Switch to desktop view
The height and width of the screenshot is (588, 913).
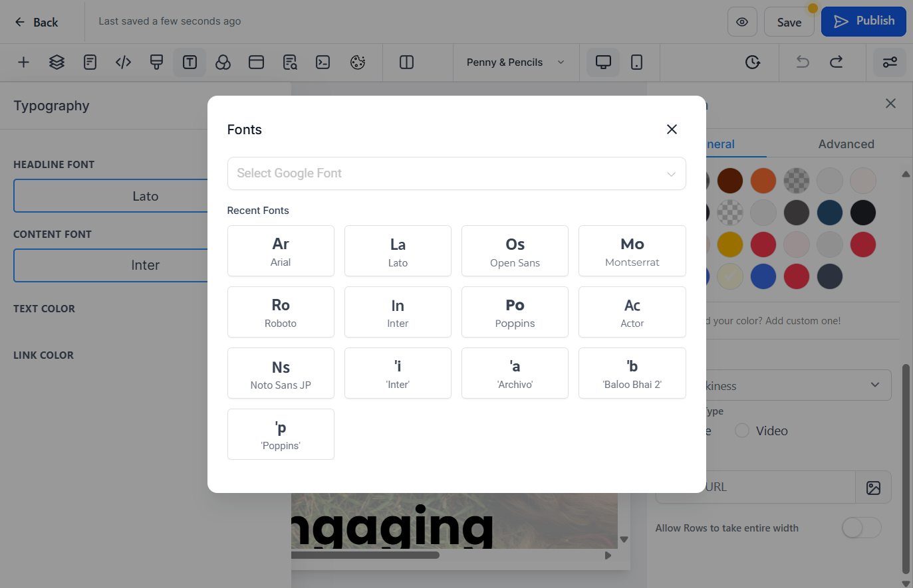[603, 62]
